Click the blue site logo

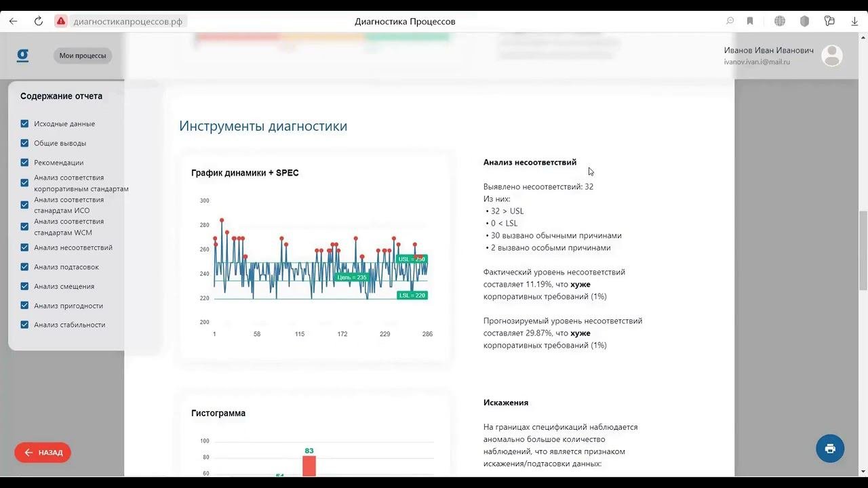22,56
